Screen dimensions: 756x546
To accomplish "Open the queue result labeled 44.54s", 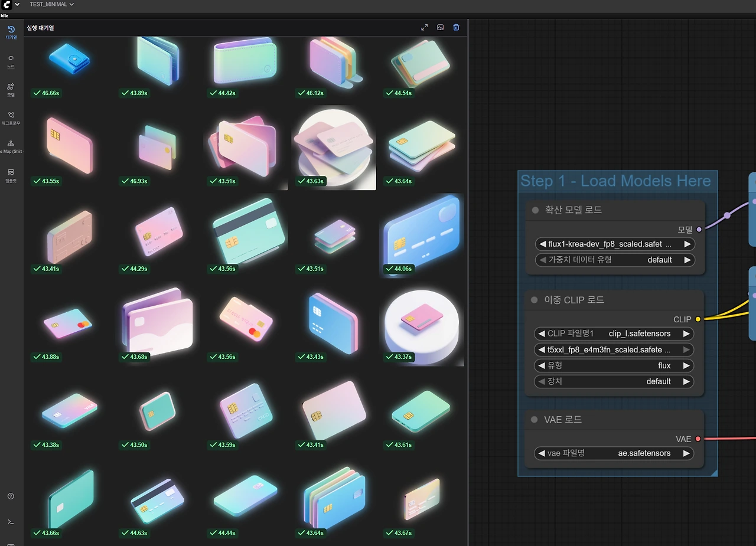I will (x=421, y=67).
